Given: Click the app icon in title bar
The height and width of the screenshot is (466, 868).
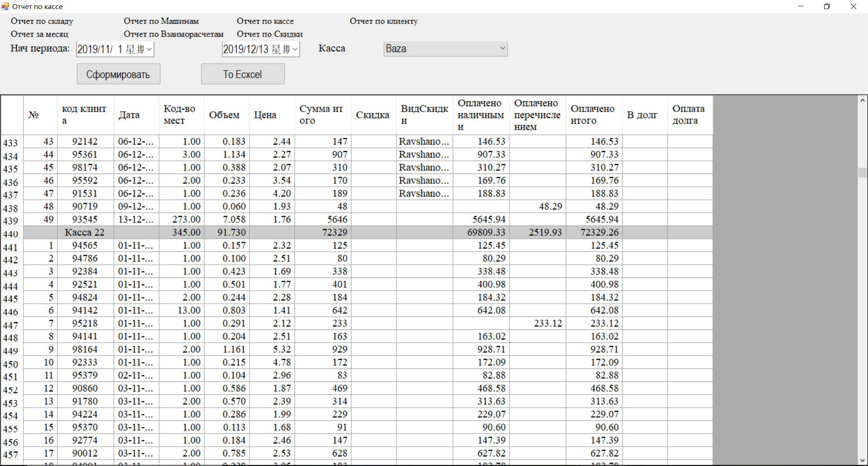Looking at the screenshot, I should pos(5,6).
